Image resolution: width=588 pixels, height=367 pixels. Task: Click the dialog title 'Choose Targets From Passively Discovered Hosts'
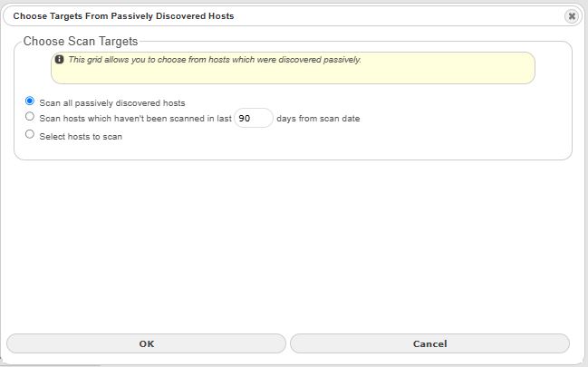(x=123, y=16)
